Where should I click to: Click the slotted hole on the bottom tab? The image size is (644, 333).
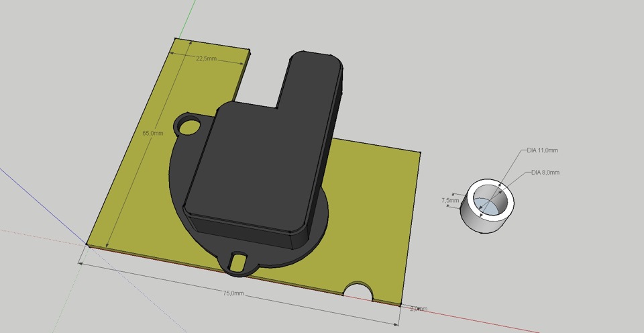(237, 263)
